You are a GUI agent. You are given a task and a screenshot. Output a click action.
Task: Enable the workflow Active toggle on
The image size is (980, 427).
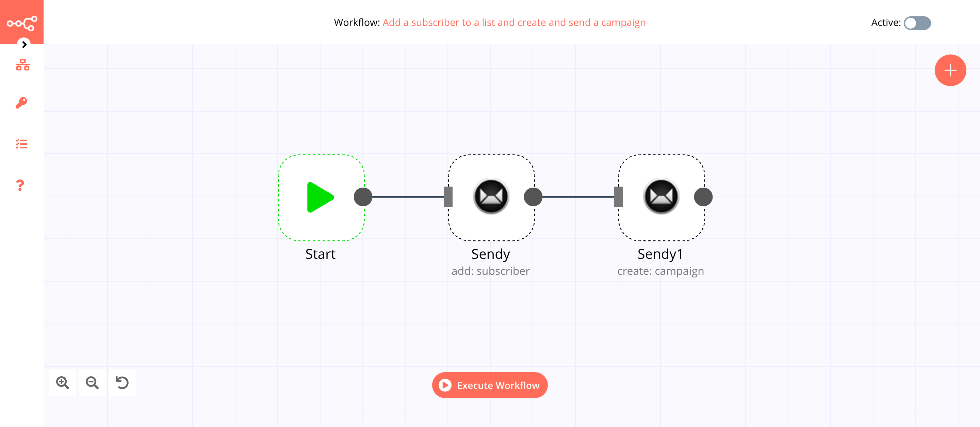click(x=917, y=22)
